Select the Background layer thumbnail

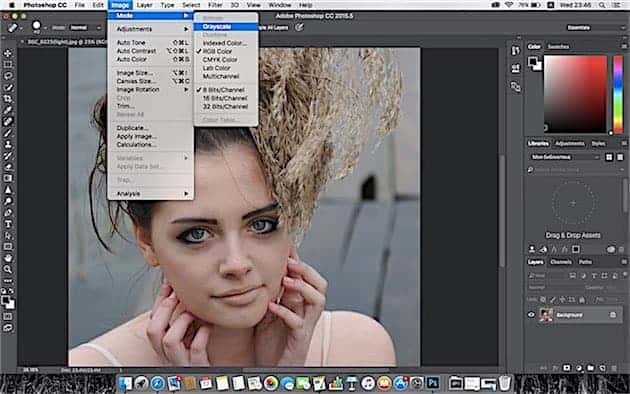[546, 315]
